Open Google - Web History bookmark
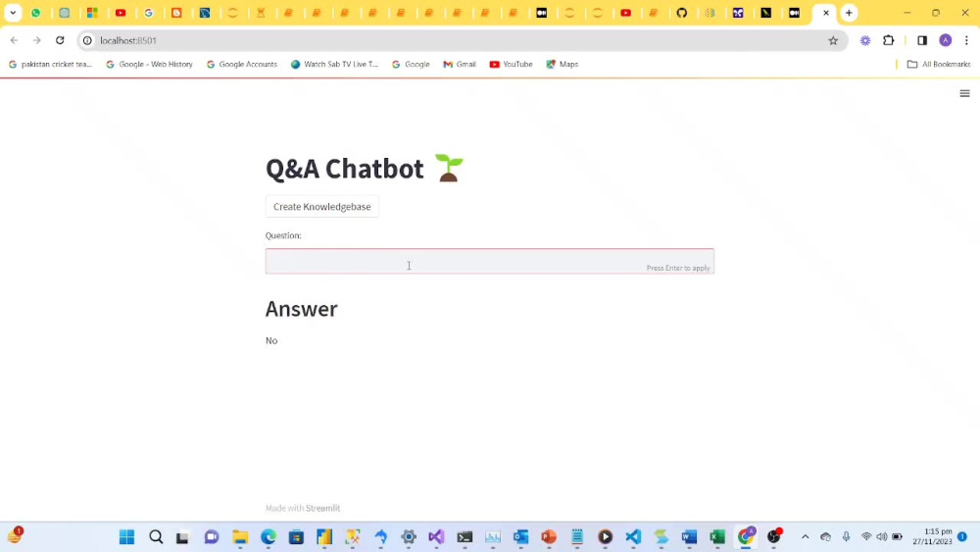Screen dimensions: 980x552 coord(149,65)
